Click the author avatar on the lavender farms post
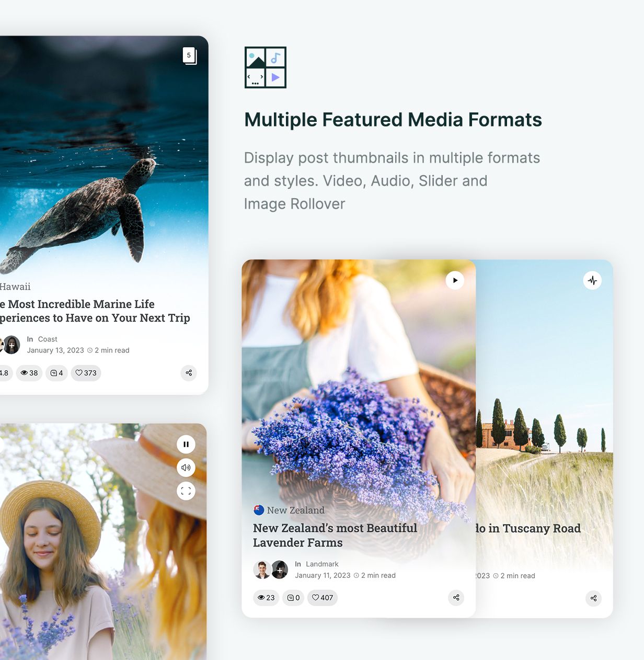The image size is (644, 660). [262, 570]
